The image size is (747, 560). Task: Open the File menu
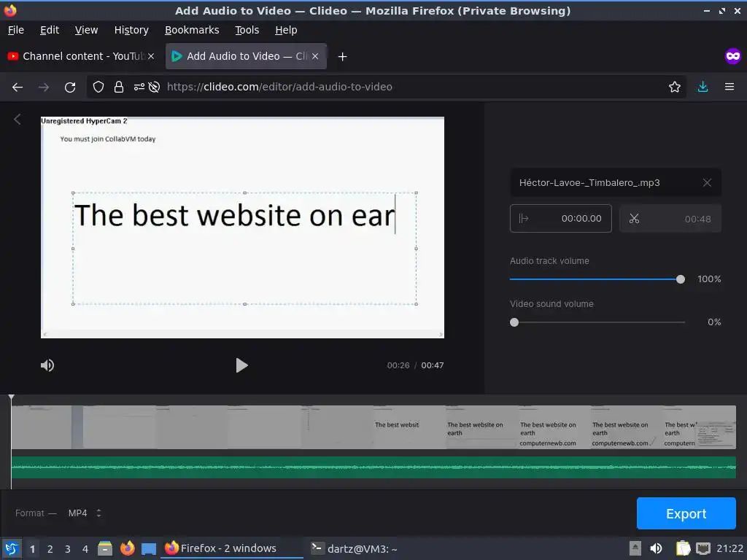click(16, 30)
